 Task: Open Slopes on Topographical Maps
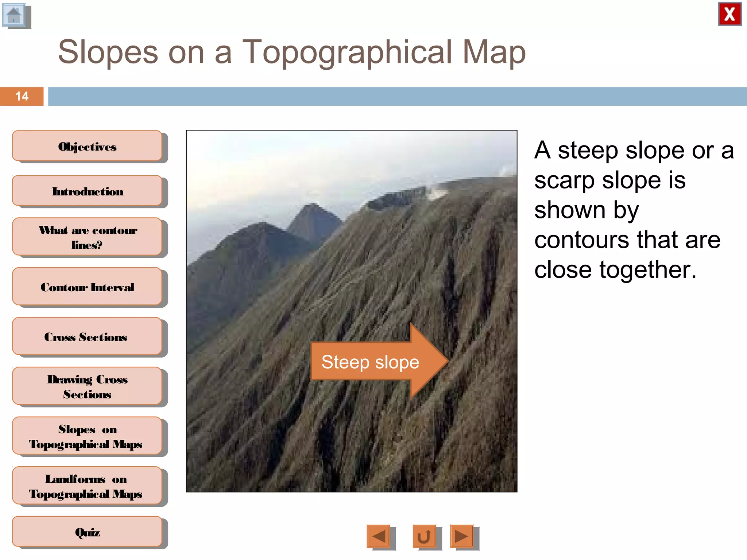point(87,436)
